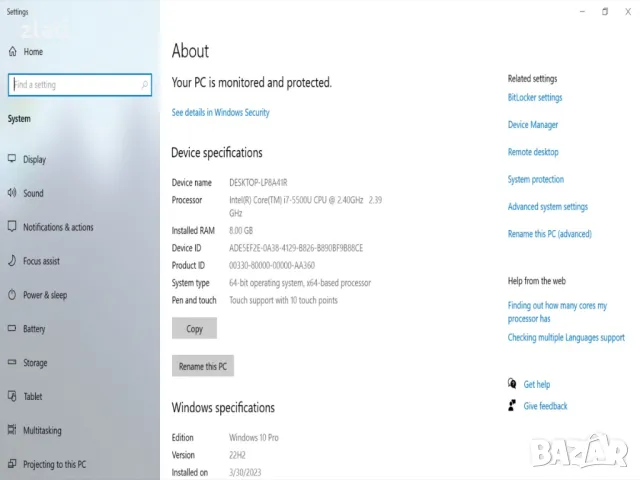Screen dimensions: 640x480
Task: Focus the Find a setting search box
Action: pos(80,85)
